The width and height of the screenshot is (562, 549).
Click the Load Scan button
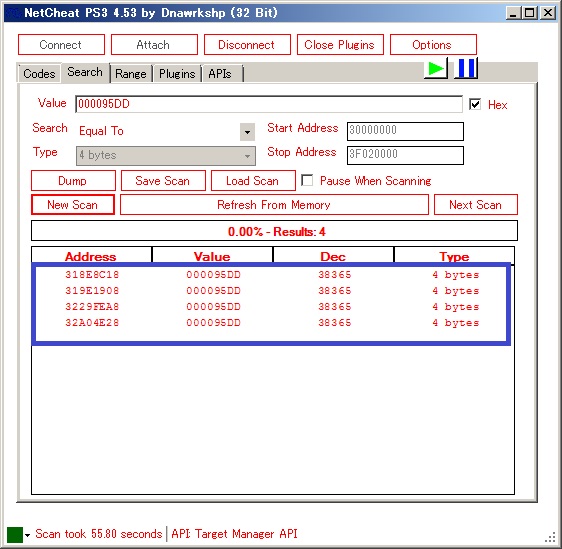click(253, 181)
